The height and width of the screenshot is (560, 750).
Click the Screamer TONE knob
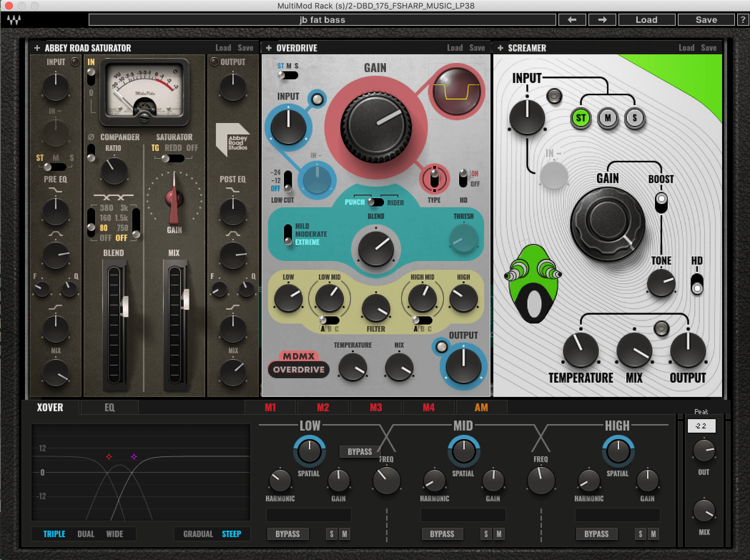[661, 283]
